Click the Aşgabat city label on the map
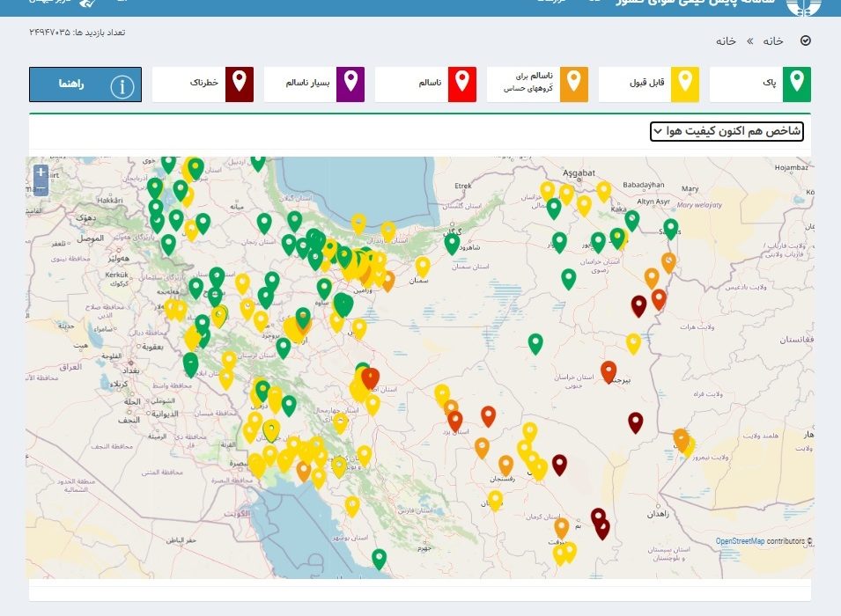The image size is (841, 616). [x=579, y=172]
